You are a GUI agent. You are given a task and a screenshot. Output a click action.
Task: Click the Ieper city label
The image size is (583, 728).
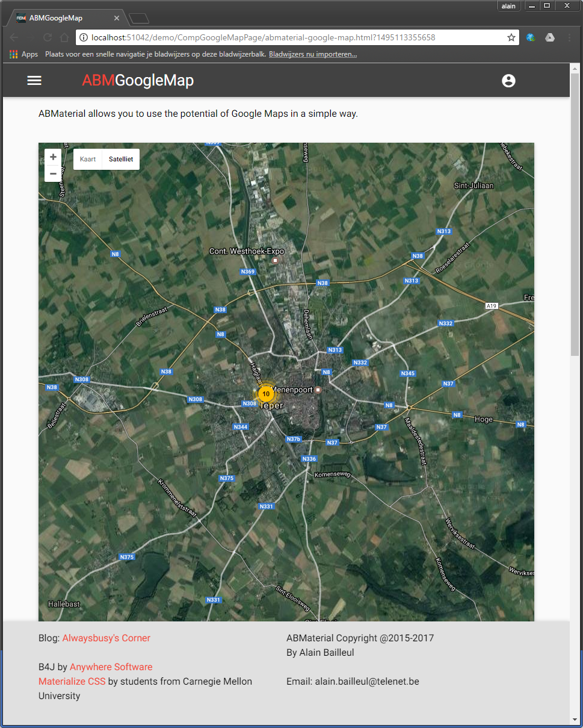[271, 406]
